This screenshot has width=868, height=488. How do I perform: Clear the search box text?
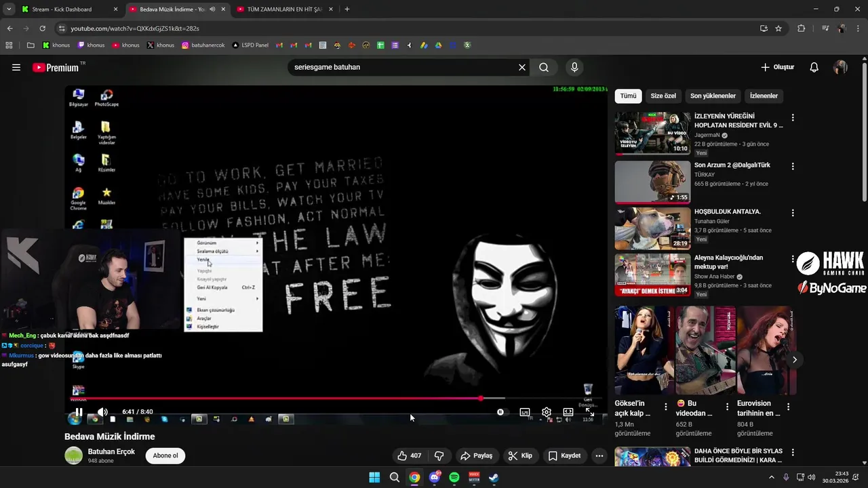pyautogui.click(x=522, y=67)
